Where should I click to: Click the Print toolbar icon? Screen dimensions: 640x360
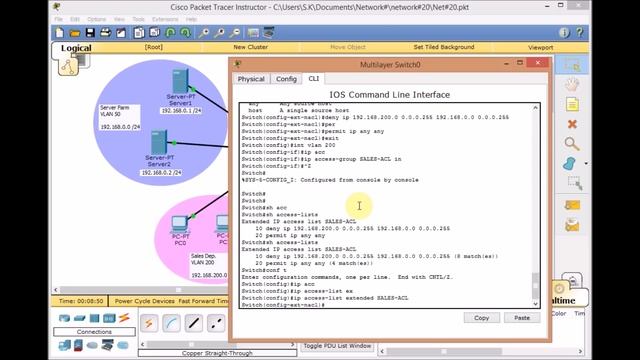click(x=105, y=33)
